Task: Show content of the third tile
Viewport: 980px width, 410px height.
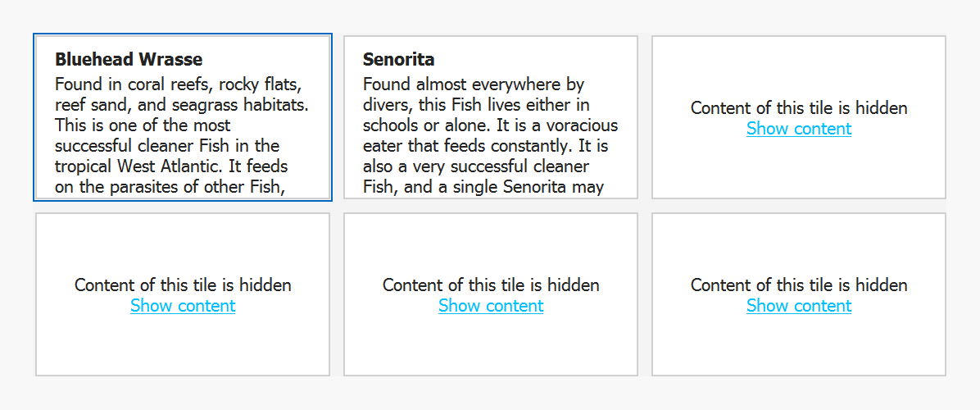Action: (799, 129)
